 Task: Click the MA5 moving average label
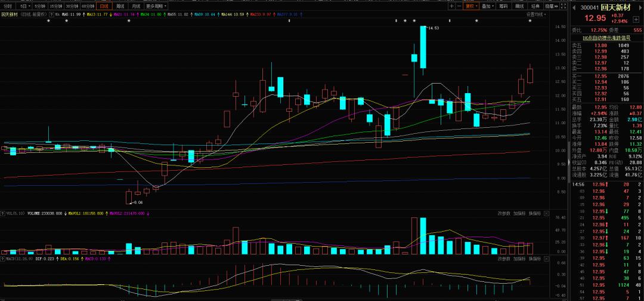72,14
